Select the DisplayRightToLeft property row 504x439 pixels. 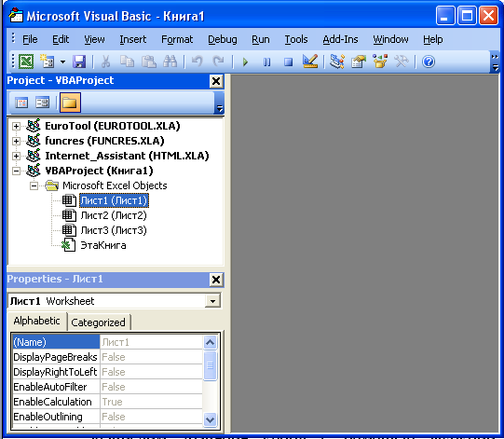(x=107, y=372)
